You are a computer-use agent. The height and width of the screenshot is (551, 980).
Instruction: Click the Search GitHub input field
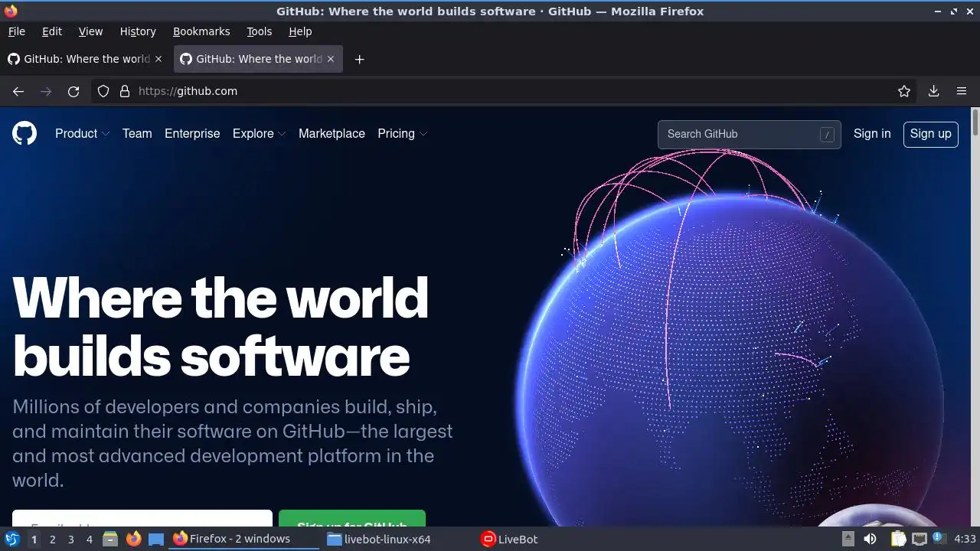click(x=750, y=134)
